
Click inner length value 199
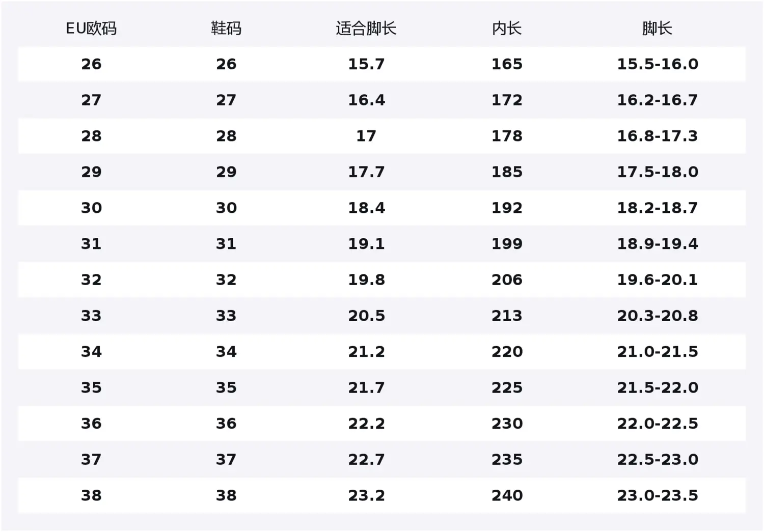[507, 244]
